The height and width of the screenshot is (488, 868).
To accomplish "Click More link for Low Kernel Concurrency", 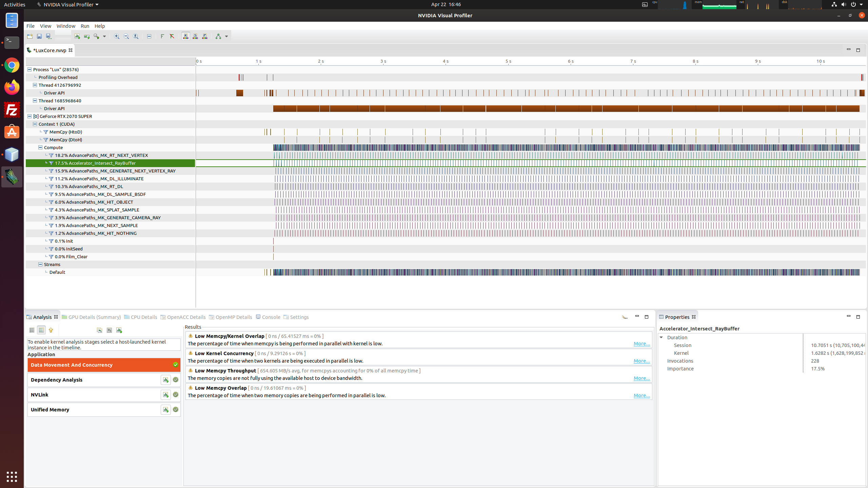I will pos(642,361).
